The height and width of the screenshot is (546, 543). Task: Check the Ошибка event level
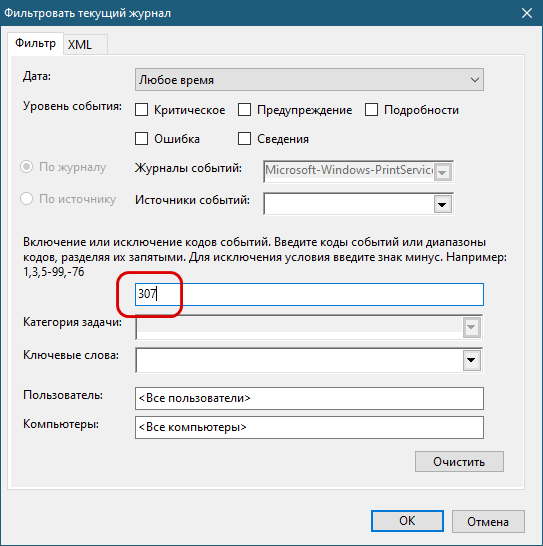(141, 139)
